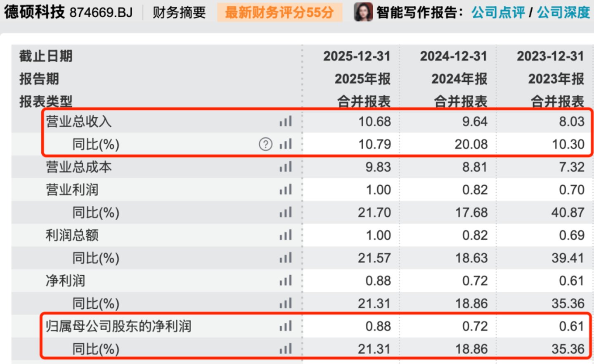
Task: Click the 2025年报 report period cell
Action: point(362,78)
